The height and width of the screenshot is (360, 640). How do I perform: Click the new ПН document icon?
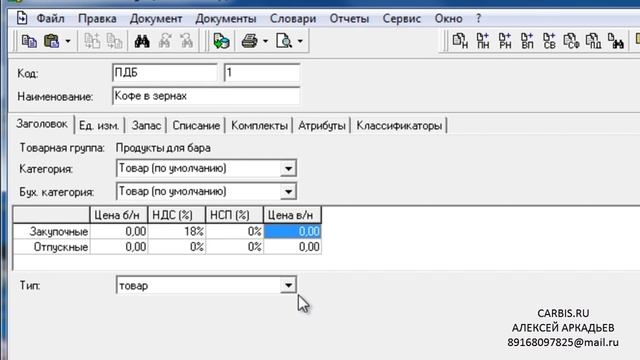point(483,41)
